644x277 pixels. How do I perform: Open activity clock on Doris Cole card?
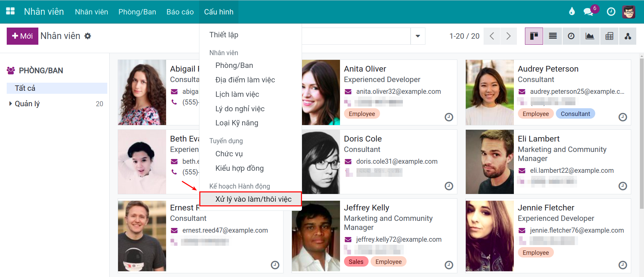pyautogui.click(x=449, y=186)
